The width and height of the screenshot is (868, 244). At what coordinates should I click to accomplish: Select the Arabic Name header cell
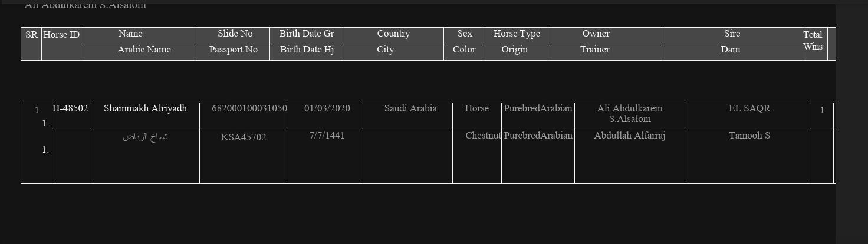[x=144, y=50]
